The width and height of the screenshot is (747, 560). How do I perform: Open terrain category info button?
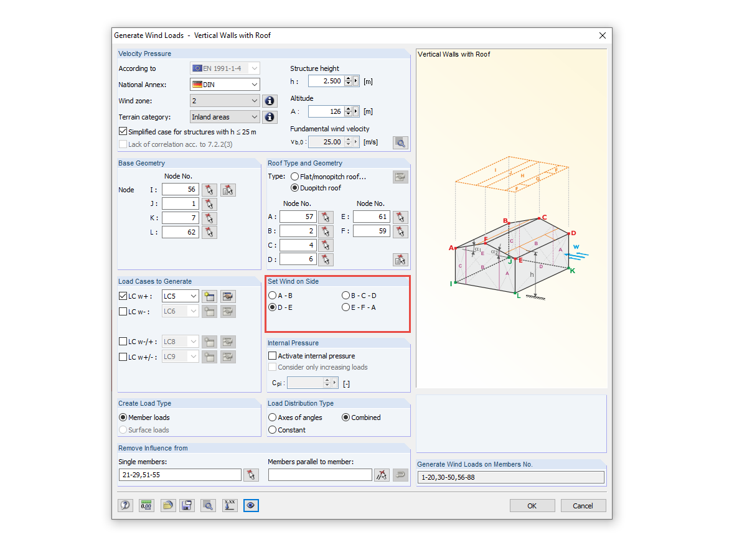point(270,117)
